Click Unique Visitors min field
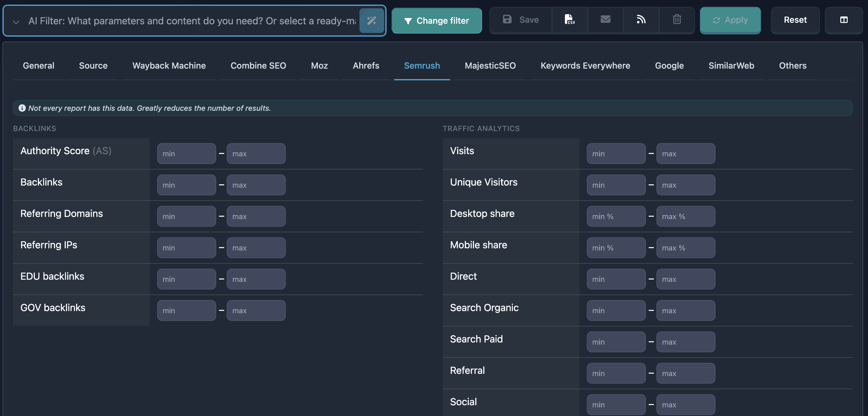868x416 pixels. pos(616,185)
